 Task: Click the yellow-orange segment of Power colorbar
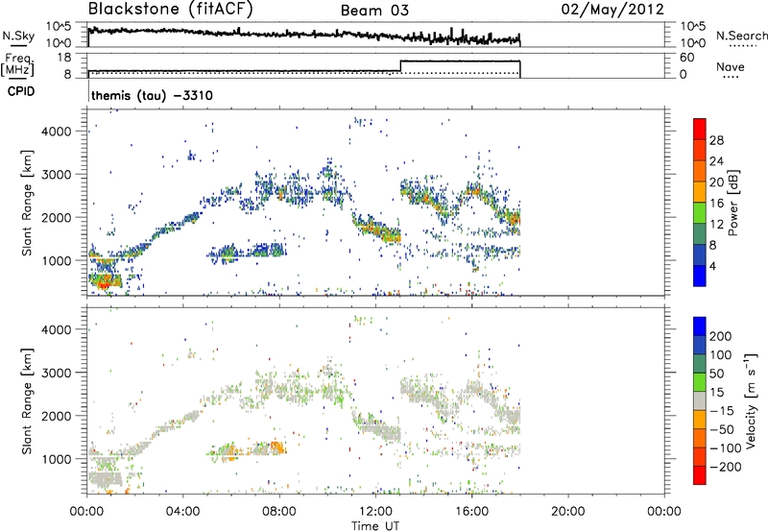[x=700, y=191]
